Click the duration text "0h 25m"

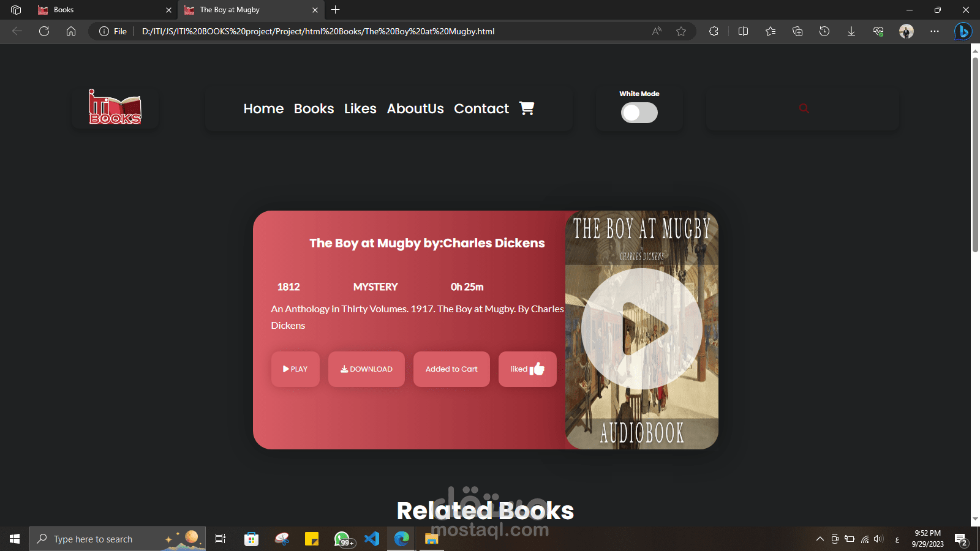point(467,287)
